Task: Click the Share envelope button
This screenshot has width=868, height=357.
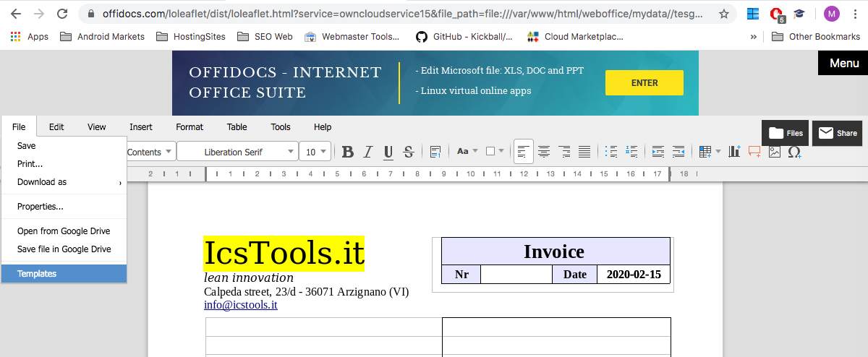Action: (x=837, y=133)
